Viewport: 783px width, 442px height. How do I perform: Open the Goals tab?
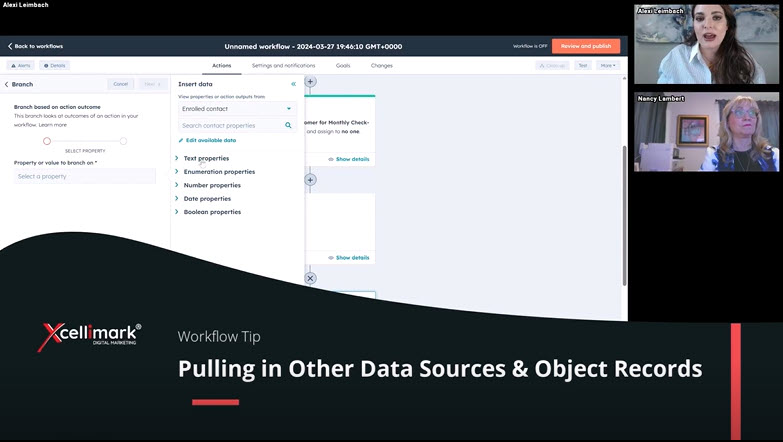click(x=343, y=65)
